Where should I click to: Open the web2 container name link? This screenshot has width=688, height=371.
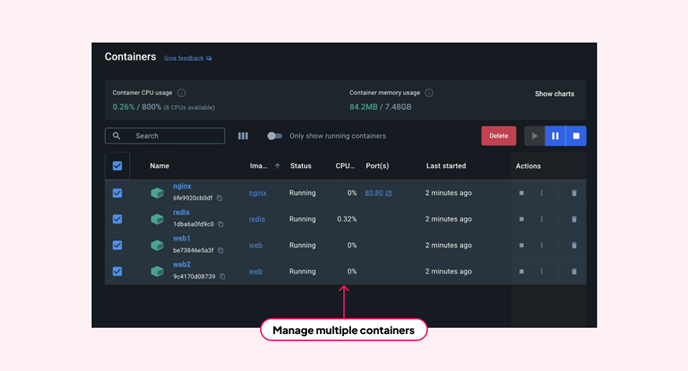[182, 264]
